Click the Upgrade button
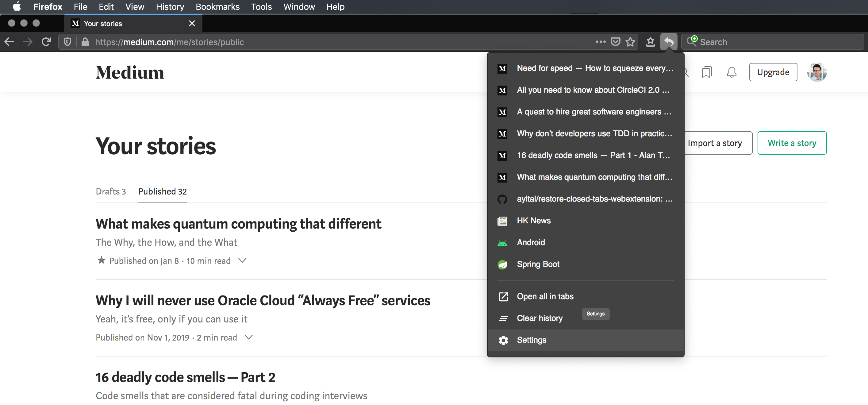Image resolution: width=868 pixels, height=405 pixels. pos(773,72)
